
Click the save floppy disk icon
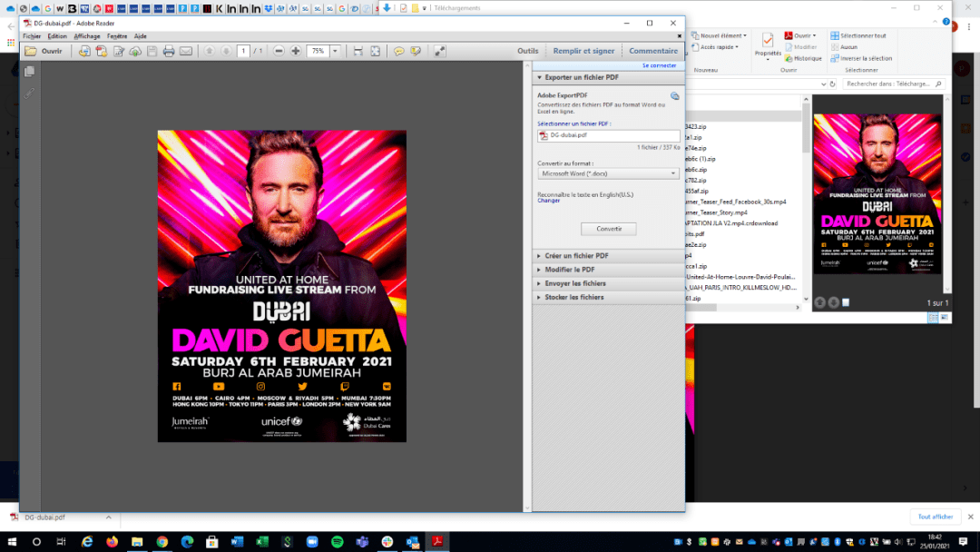(152, 51)
